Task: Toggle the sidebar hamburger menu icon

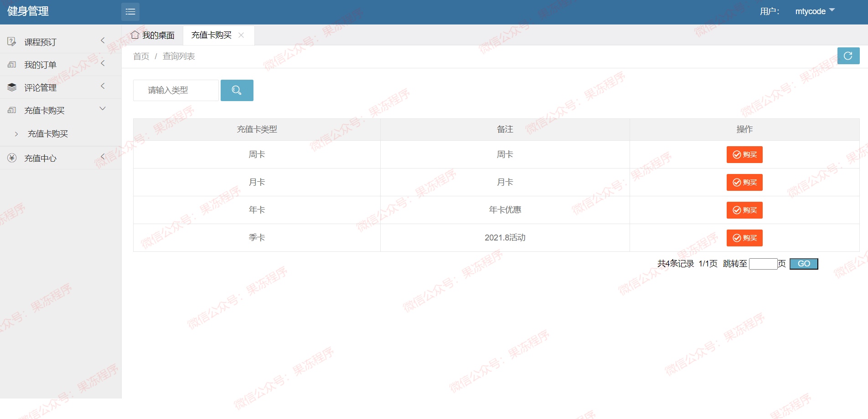Action: pyautogui.click(x=130, y=12)
